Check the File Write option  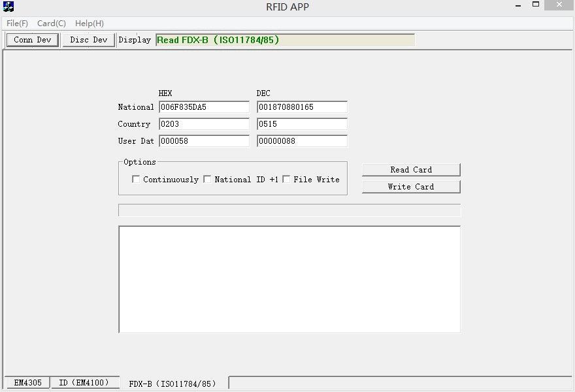coord(286,180)
